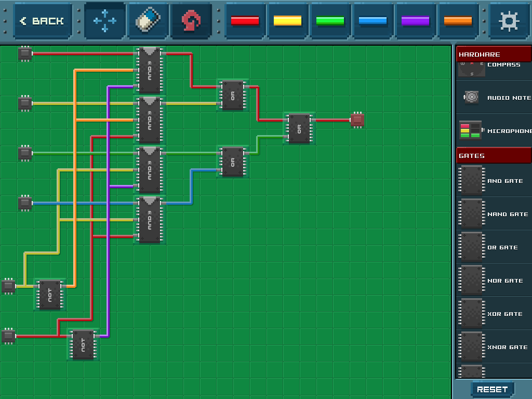The image size is (532, 399).
Task: Pick the NOR GATE from the gates list
Action: (x=472, y=280)
